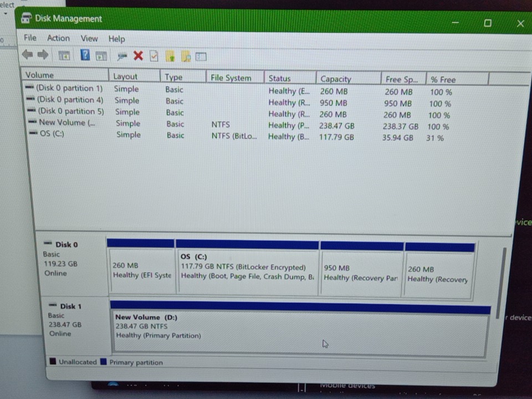Select New Volume (D:) partition block

(299, 329)
